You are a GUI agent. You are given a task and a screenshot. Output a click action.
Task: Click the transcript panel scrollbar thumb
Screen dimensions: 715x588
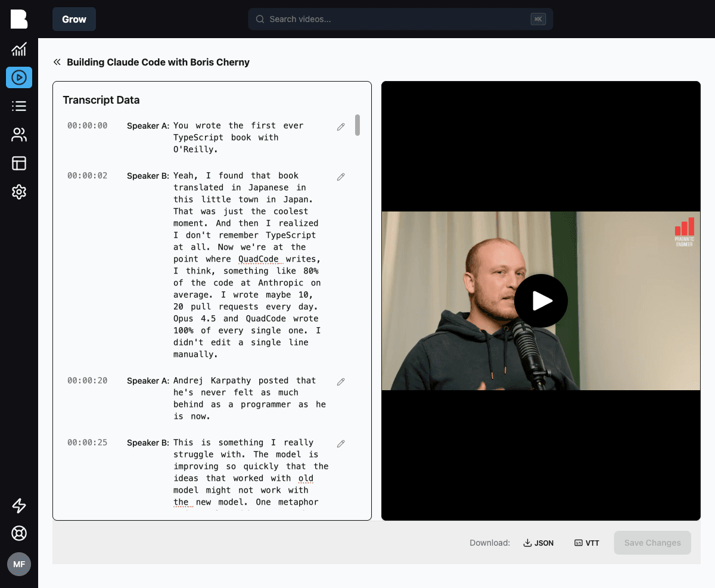357,125
